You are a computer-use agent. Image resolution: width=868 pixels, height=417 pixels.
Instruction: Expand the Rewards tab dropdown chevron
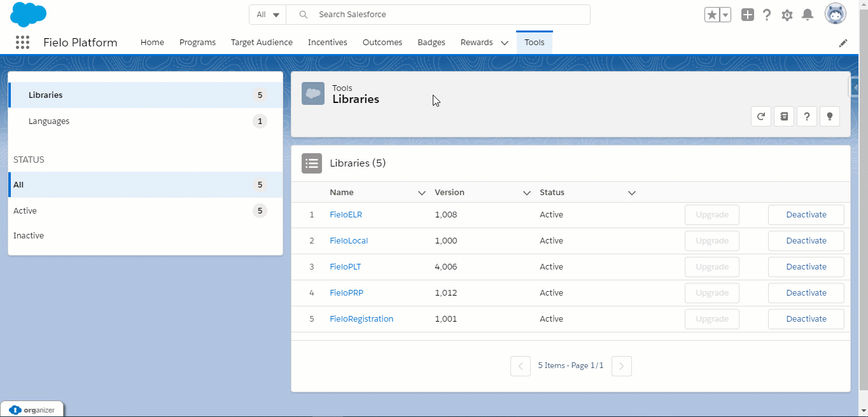(505, 43)
